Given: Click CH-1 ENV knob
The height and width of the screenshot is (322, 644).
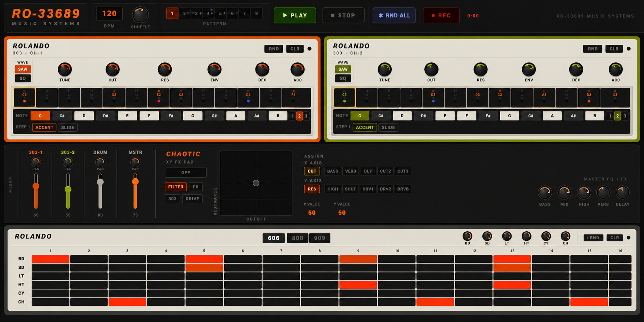Looking at the screenshot, I should [x=215, y=69].
